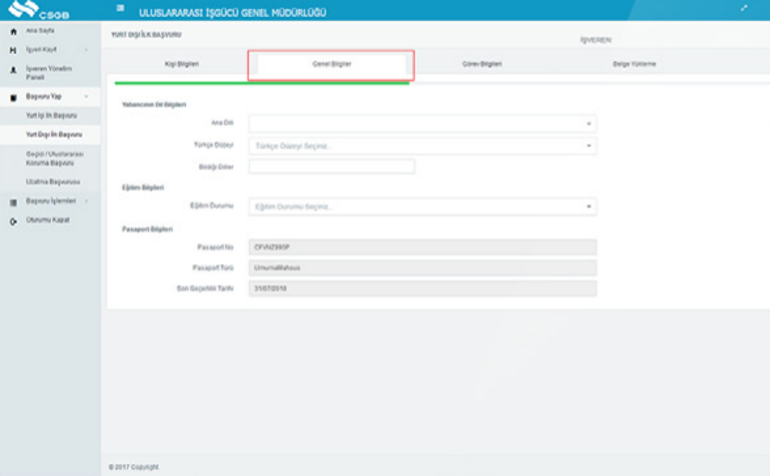Open the Türkçe Düzeyi dropdown

click(x=422, y=146)
